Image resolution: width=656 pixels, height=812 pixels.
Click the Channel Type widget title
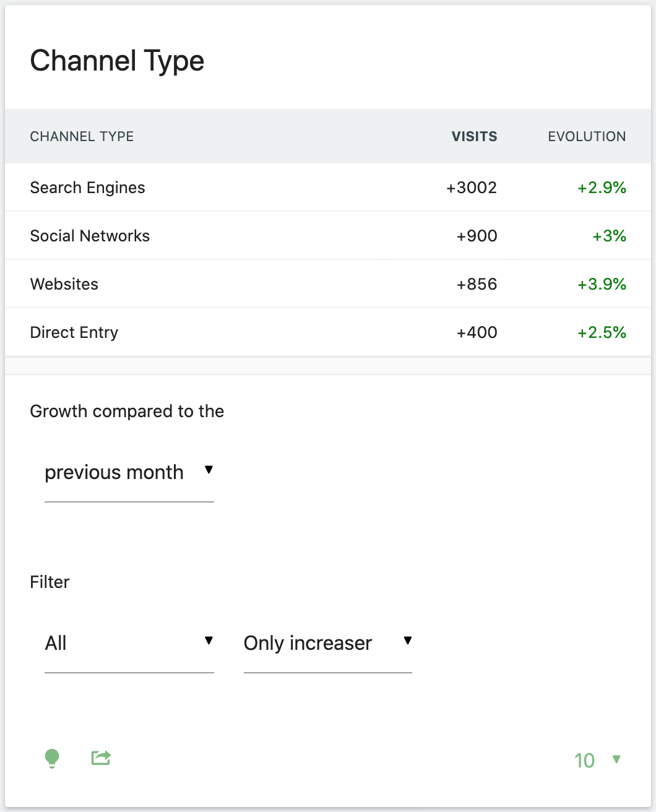117,60
